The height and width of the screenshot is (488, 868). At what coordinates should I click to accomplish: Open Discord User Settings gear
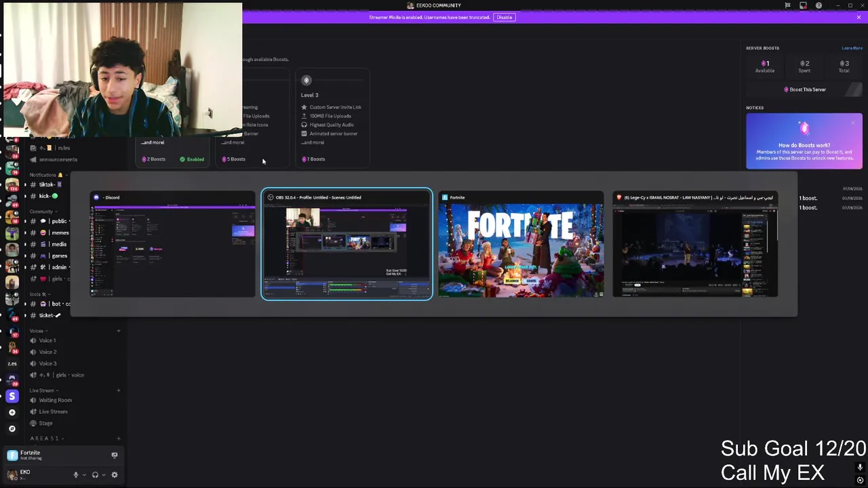coord(115,475)
